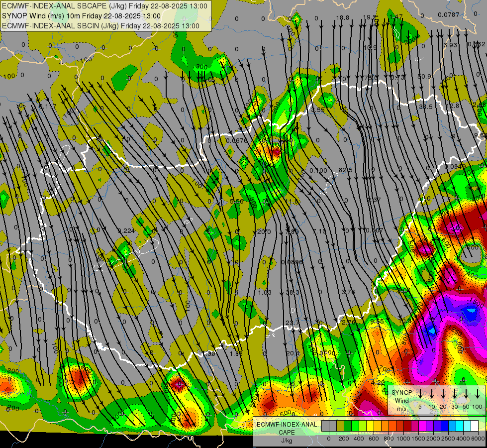Click the map value '12.8'

453,106
